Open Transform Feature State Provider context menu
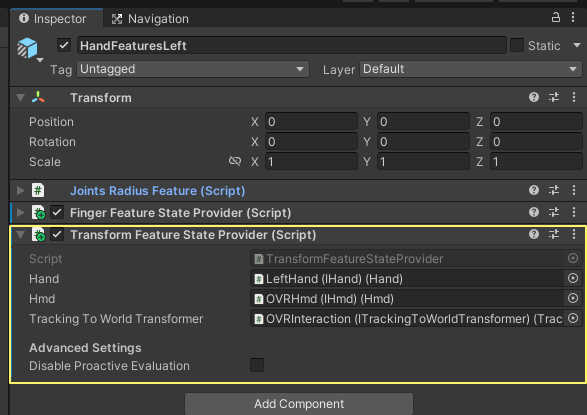The height and width of the screenshot is (415, 587). 574,234
